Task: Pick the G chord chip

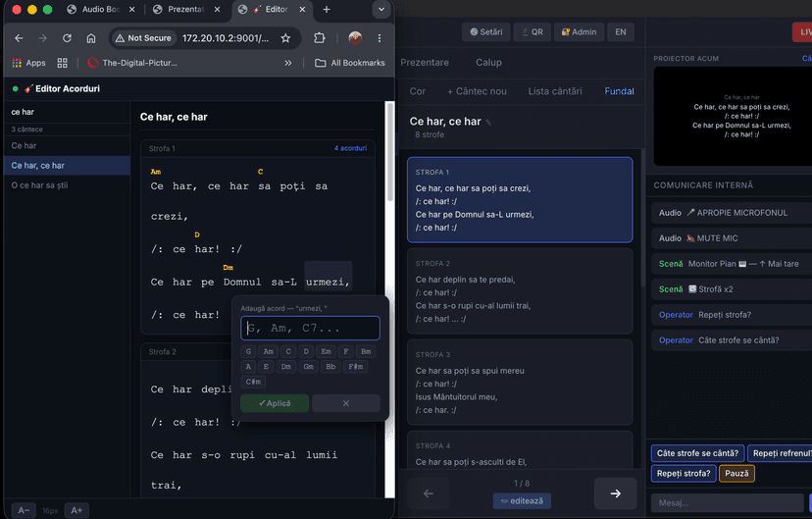Action: [x=248, y=351]
